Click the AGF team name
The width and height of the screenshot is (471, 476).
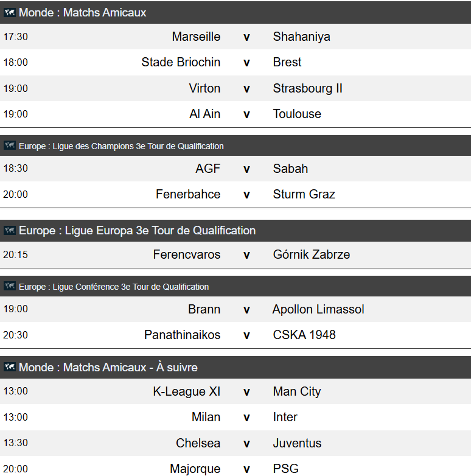[208, 169]
